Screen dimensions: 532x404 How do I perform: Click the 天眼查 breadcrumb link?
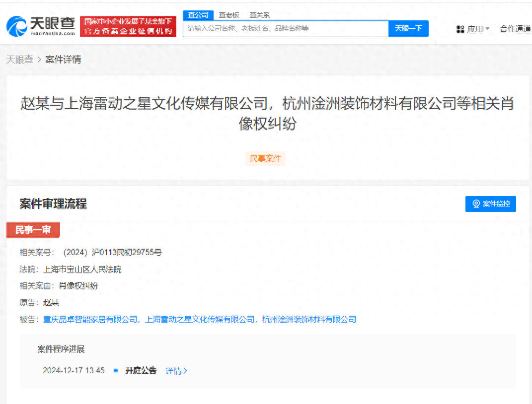click(20, 60)
